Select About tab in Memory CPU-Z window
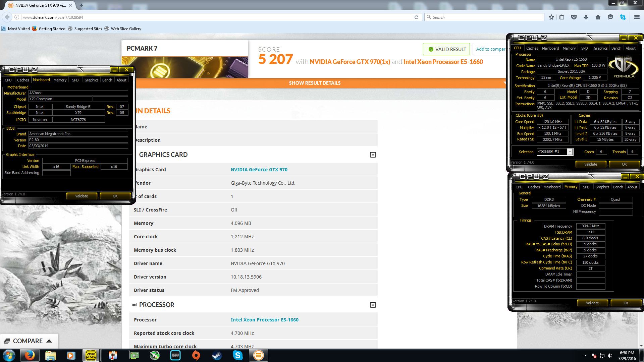644x362 pixels. point(632,187)
